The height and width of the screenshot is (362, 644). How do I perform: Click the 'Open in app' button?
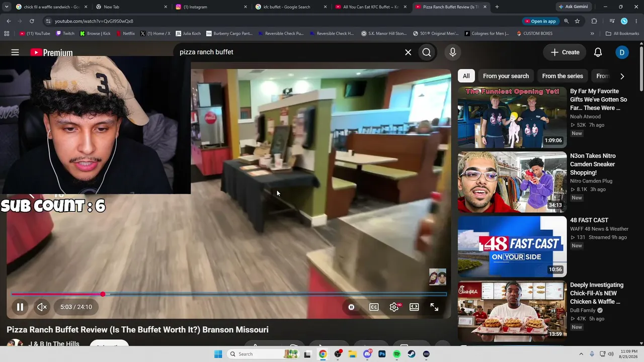click(x=540, y=21)
